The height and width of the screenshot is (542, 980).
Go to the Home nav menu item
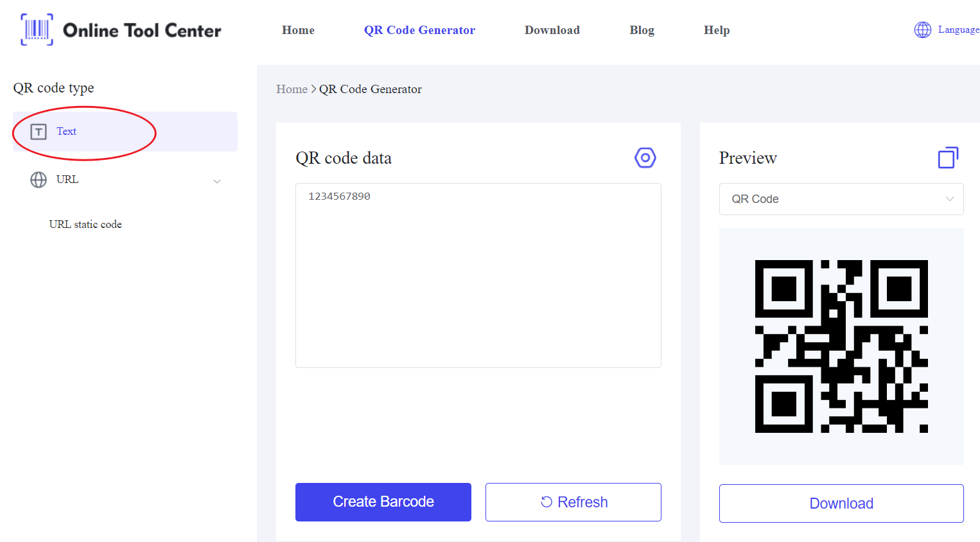click(298, 30)
